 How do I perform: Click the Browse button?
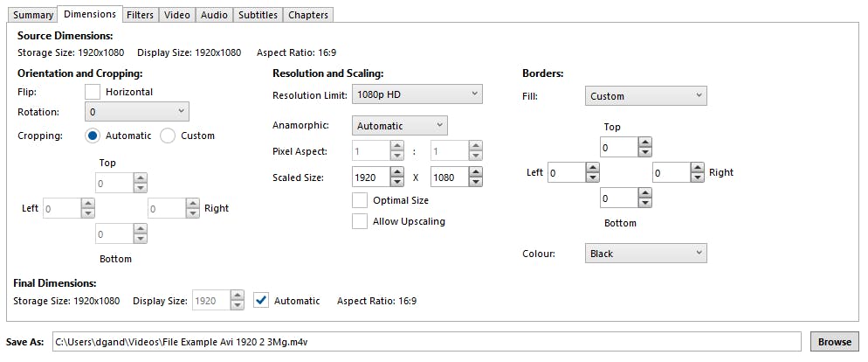834,342
